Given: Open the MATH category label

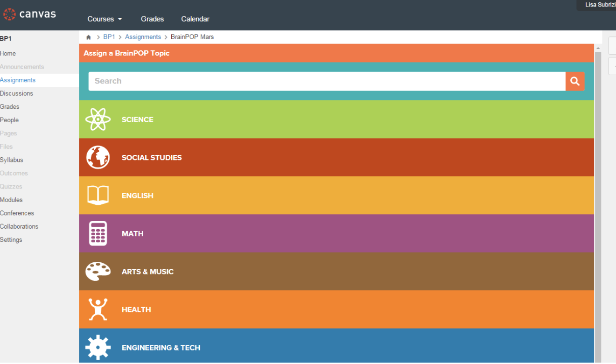Looking at the screenshot, I should [x=133, y=233].
